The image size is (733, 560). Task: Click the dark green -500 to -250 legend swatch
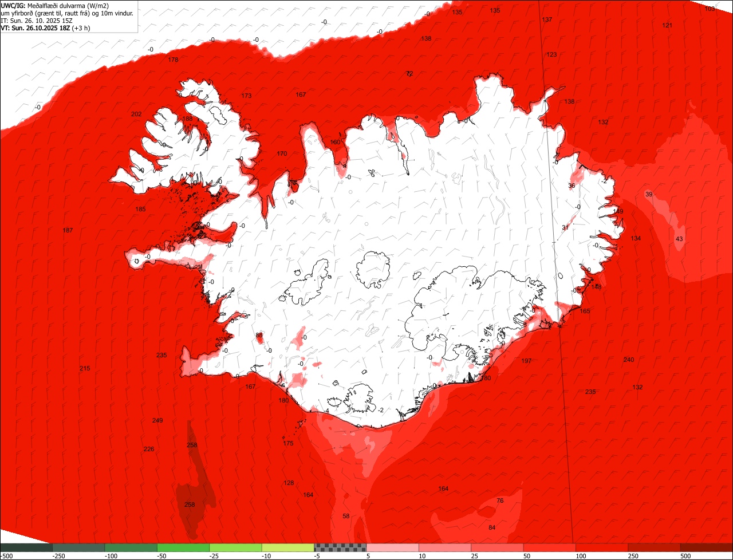(26, 547)
